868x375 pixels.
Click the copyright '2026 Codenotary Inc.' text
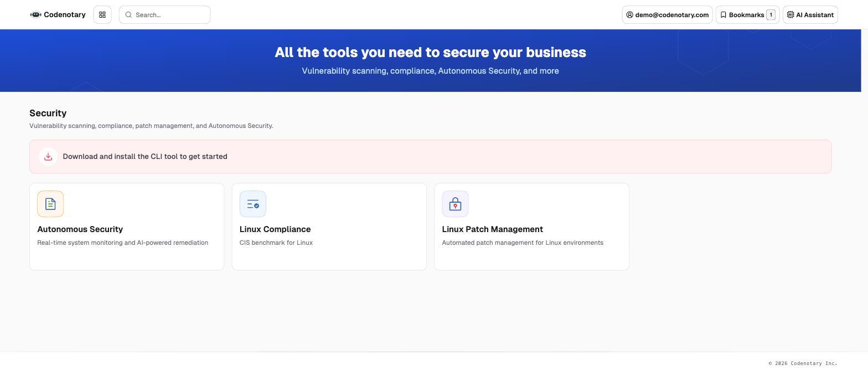point(803,363)
